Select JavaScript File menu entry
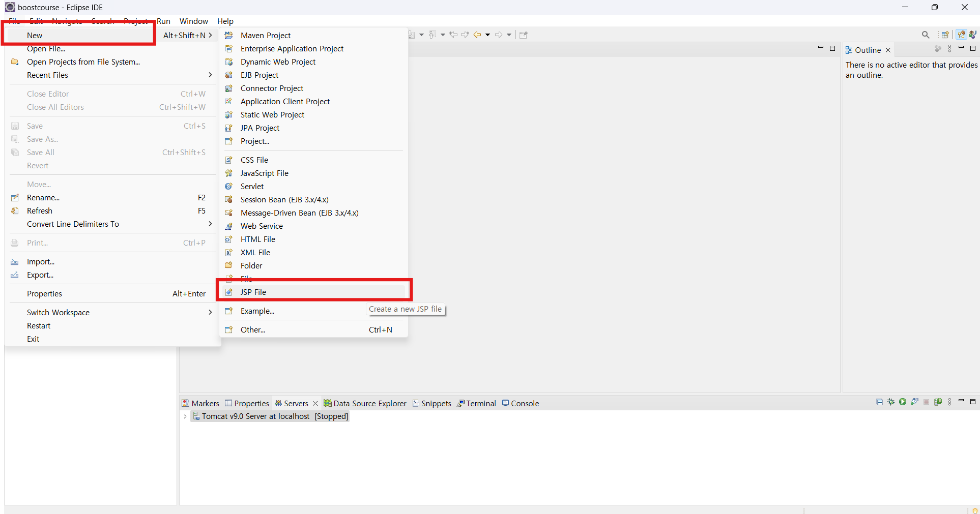This screenshot has height=514, width=980. pyautogui.click(x=313, y=173)
